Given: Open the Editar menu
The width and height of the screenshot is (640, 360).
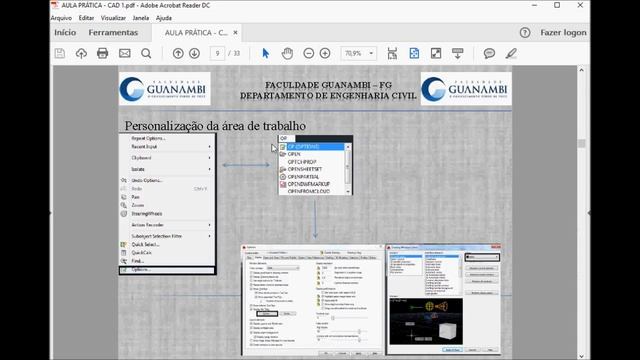Looking at the screenshot, I should [86, 18].
